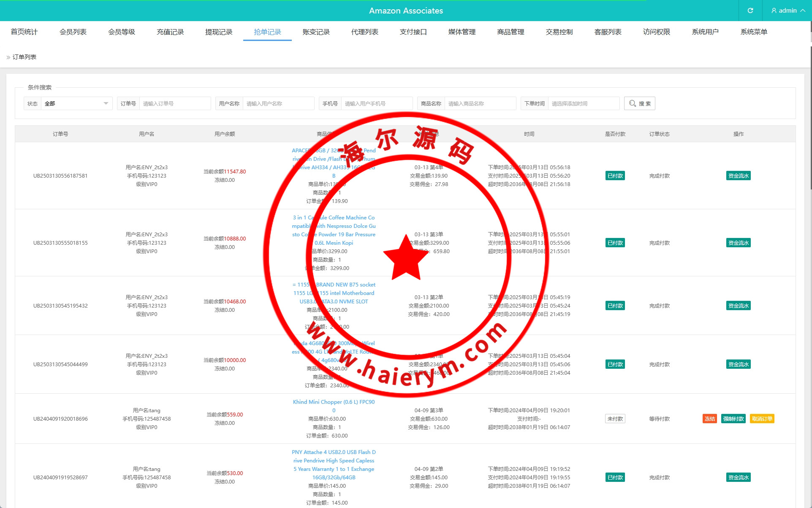This screenshot has height=508, width=812.
Task: Focus the 订单号 input field
Action: tap(174, 103)
